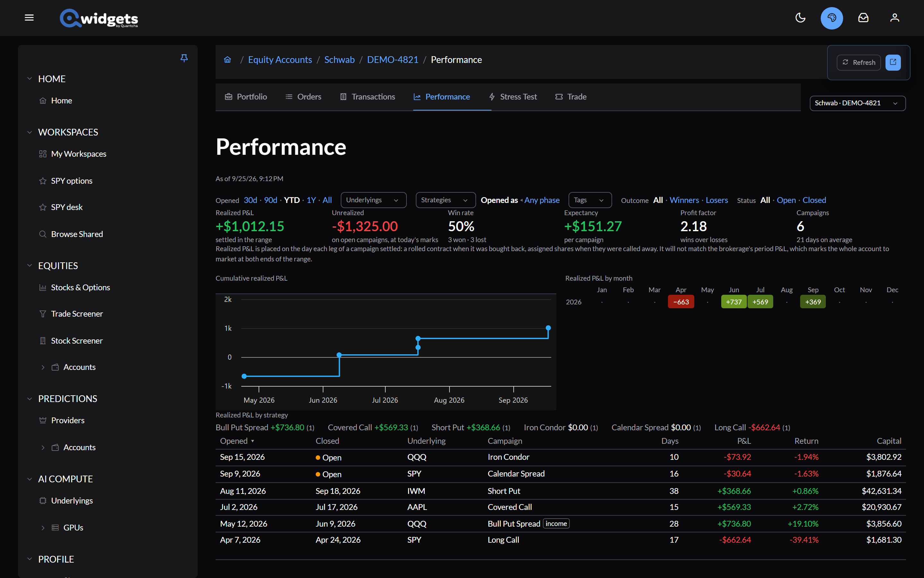Sort the table by P&L column
Screen dimensions: 924x578
(744, 441)
